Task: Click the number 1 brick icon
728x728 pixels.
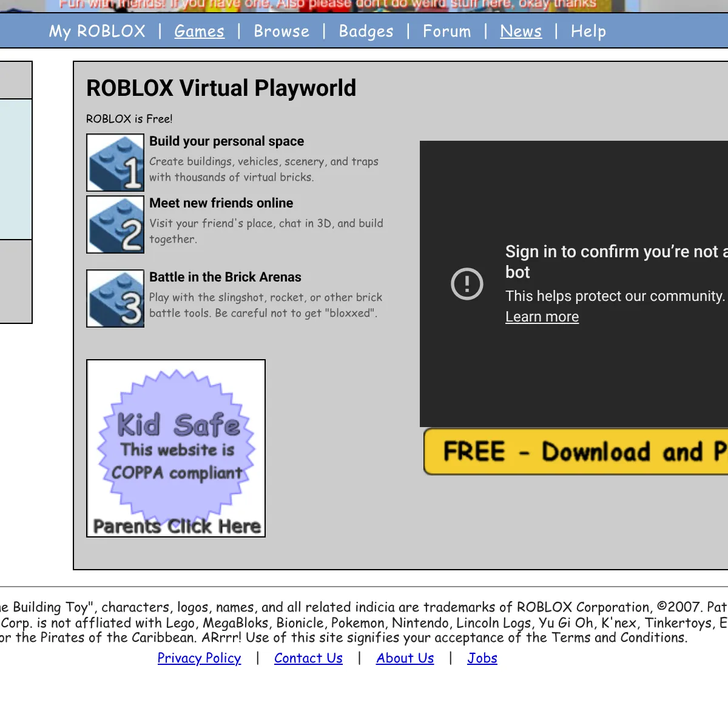Action: 115,163
